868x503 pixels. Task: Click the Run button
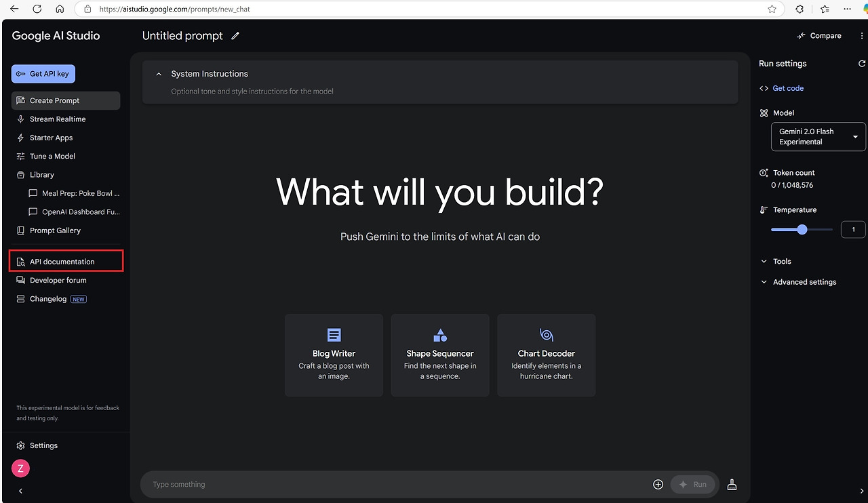coord(693,485)
